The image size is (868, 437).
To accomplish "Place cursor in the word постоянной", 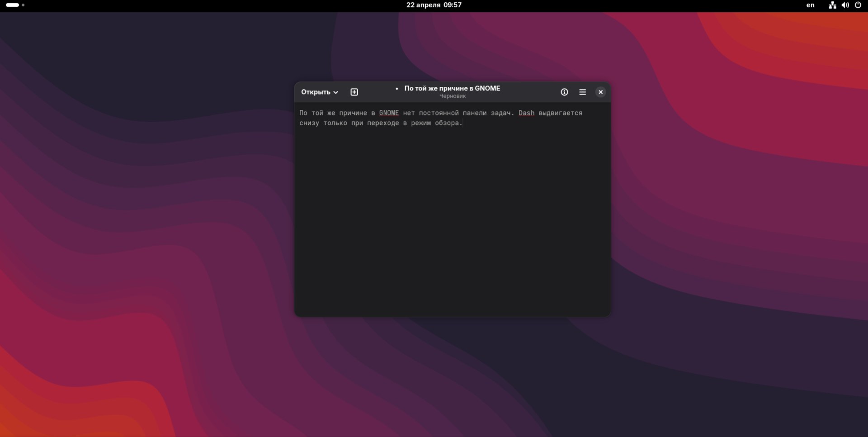I will point(439,113).
